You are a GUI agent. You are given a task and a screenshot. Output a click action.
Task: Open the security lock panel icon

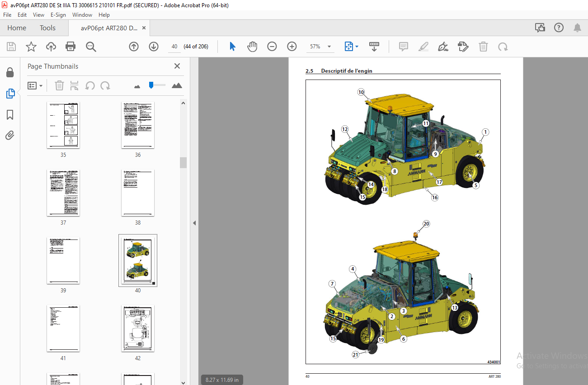(x=10, y=72)
